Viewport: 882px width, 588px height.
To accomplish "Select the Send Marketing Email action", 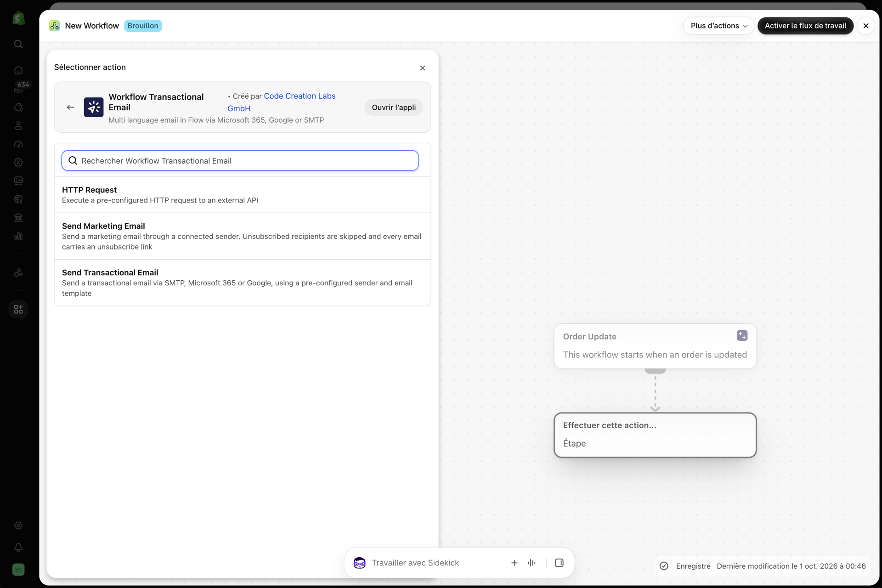I will [x=243, y=236].
